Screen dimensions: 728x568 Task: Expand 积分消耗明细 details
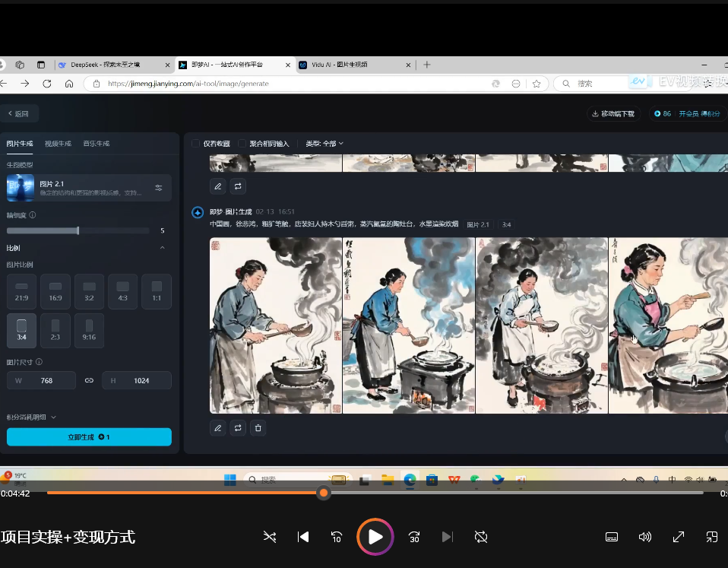(31, 417)
